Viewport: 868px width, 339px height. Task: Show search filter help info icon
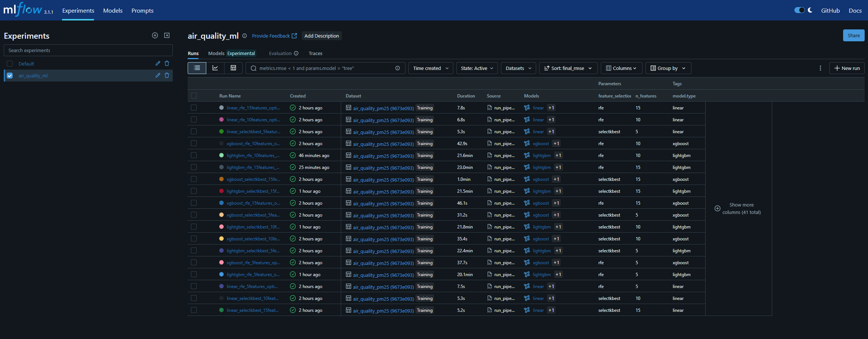pyautogui.click(x=398, y=68)
